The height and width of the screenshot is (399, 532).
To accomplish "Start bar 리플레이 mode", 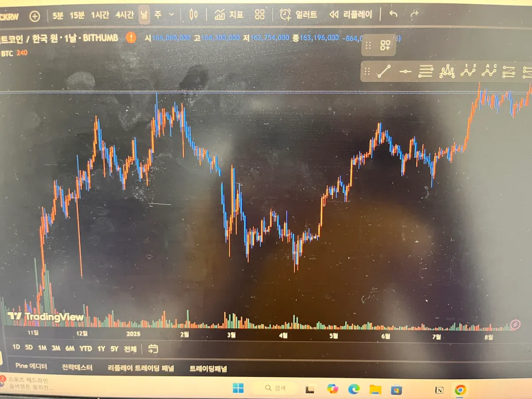I will 351,15.
